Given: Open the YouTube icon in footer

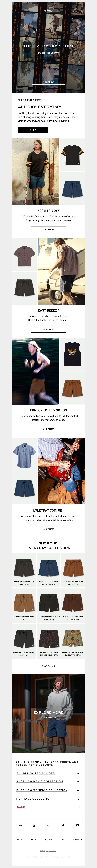Looking at the screenshot, I should (x=77, y=825).
